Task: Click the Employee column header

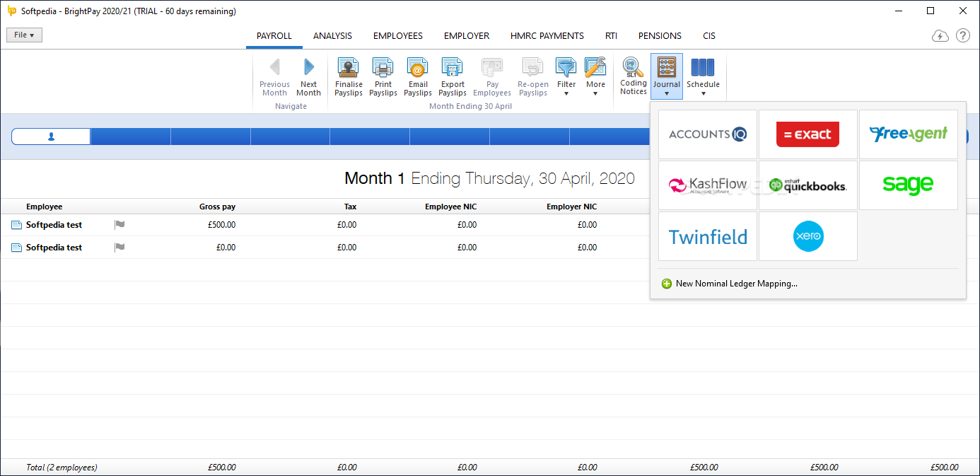Action: 44,207
